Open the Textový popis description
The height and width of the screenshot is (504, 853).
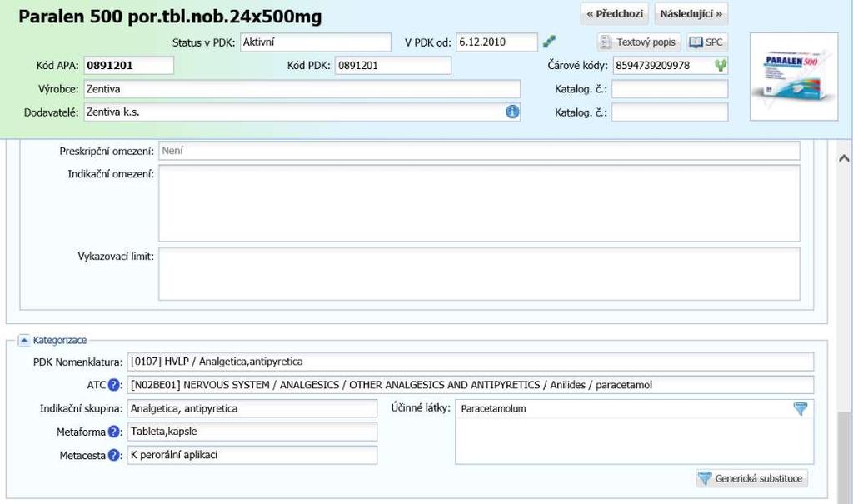coord(639,42)
